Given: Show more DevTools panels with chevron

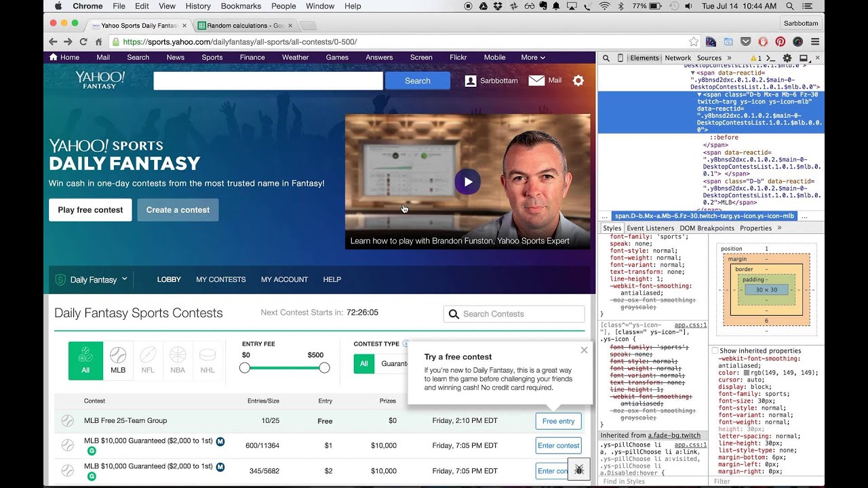Looking at the screenshot, I should click(x=729, y=58).
